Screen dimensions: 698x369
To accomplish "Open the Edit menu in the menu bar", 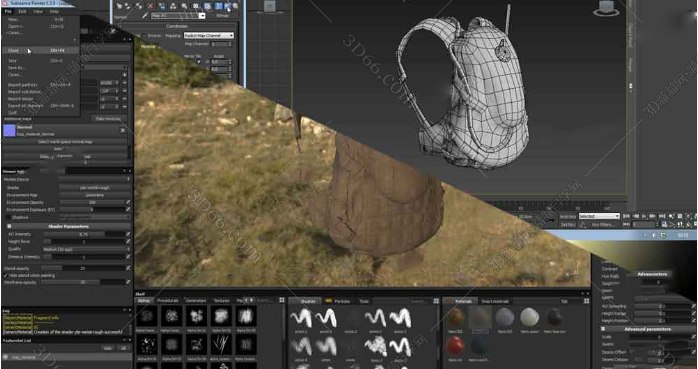I will click(22, 12).
